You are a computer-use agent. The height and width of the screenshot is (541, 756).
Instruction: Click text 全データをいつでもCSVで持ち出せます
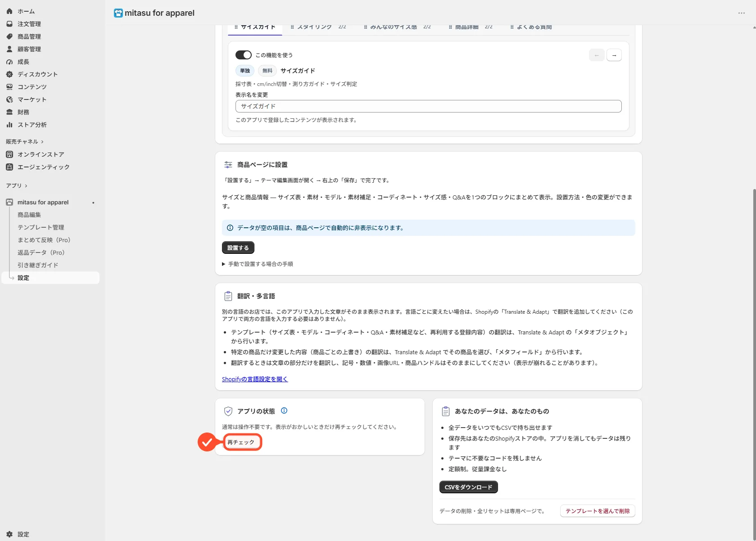pyautogui.click(x=500, y=428)
